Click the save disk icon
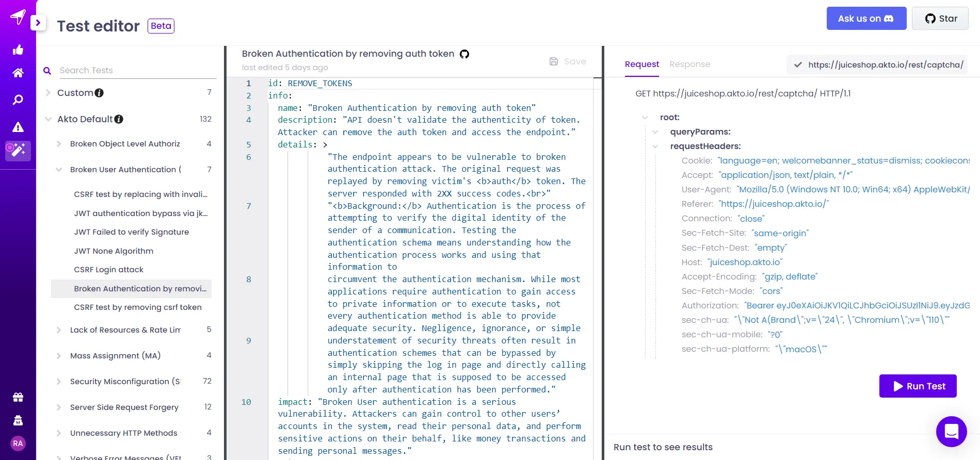Viewport: 980px width, 460px height. [554, 61]
